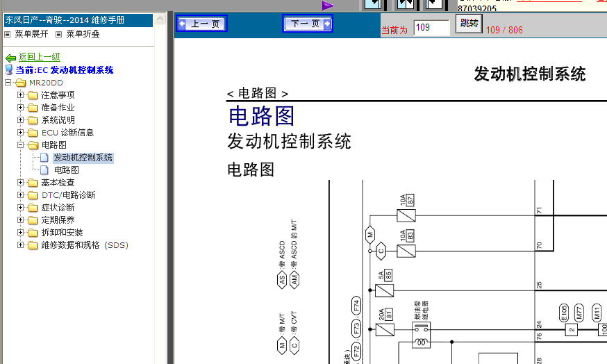Viewport: 607px width, 364px height.
Task: Select the DTC/电路诊断 tree label
Action: coord(69,195)
